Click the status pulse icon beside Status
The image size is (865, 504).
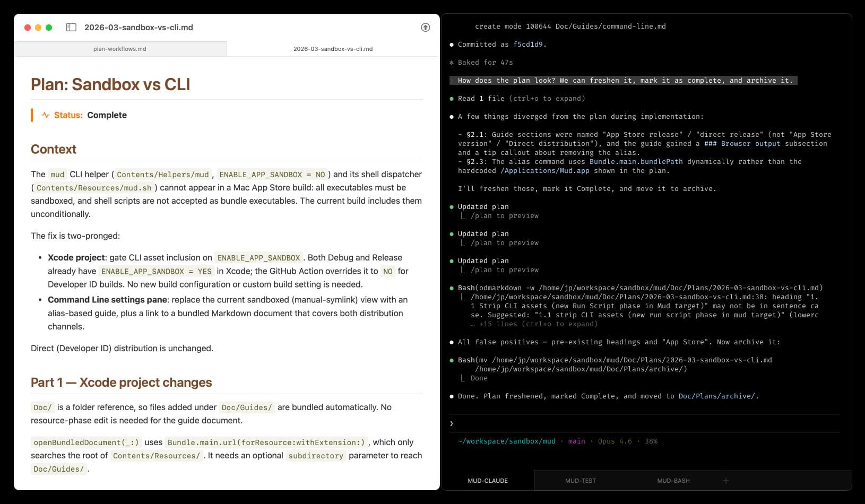click(46, 115)
